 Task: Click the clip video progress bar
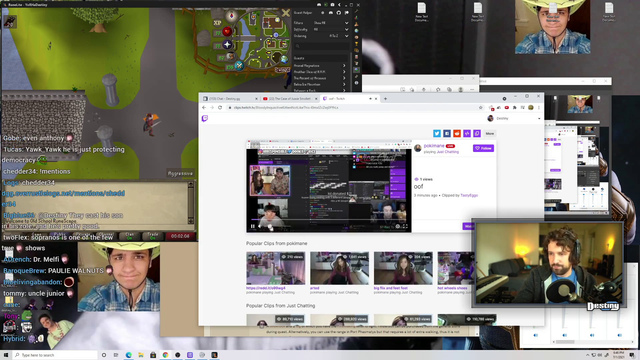click(329, 221)
